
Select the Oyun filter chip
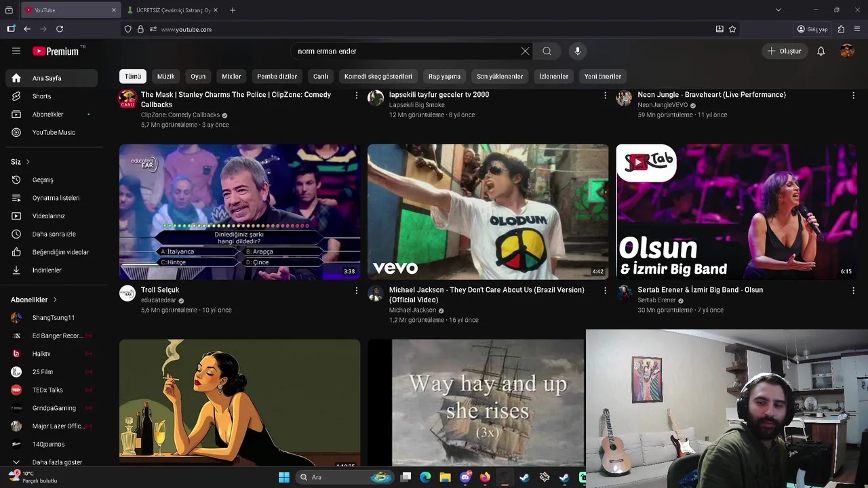coord(198,77)
